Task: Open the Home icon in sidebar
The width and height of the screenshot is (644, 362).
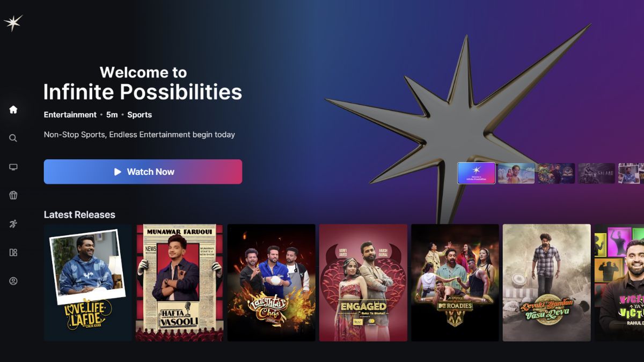Action: coord(13,109)
